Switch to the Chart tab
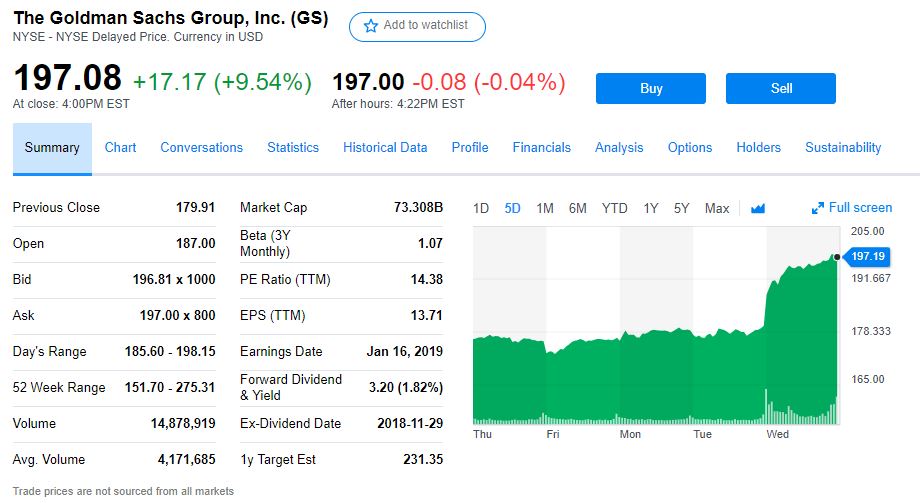The height and width of the screenshot is (503, 920). (120, 147)
